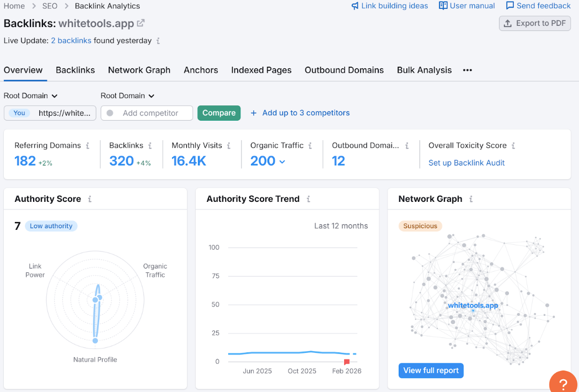Click the View full report button
The width and height of the screenshot is (579, 392).
pyautogui.click(x=431, y=370)
